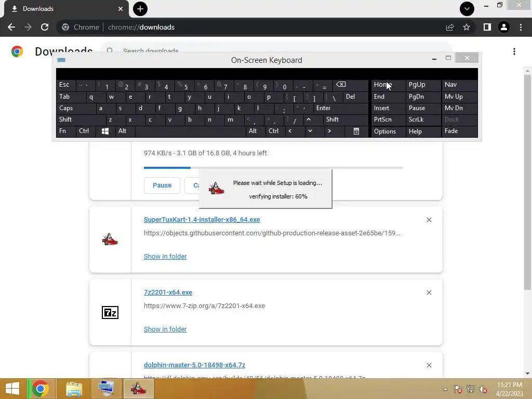The width and height of the screenshot is (532, 399).
Task: Tap the right arrow key
Action: tap(329, 131)
